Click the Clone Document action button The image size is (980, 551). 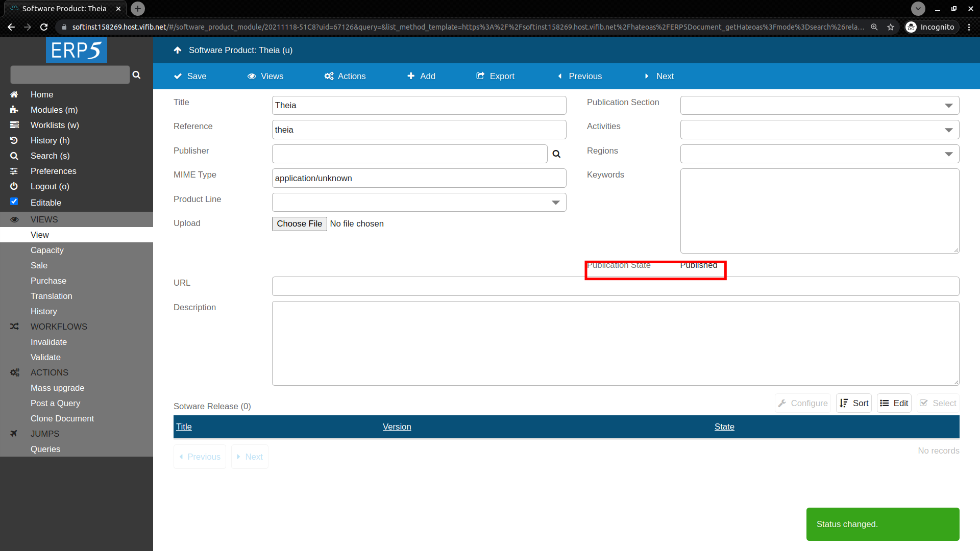[62, 418]
